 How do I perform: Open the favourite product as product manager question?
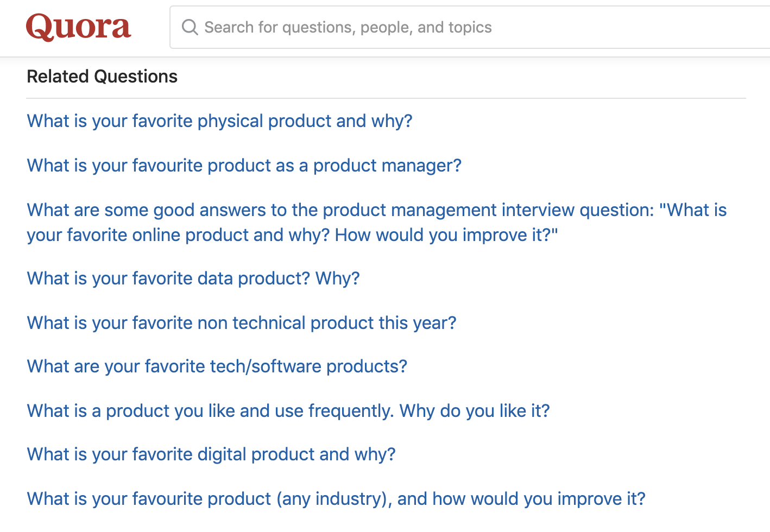coord(244,165)
